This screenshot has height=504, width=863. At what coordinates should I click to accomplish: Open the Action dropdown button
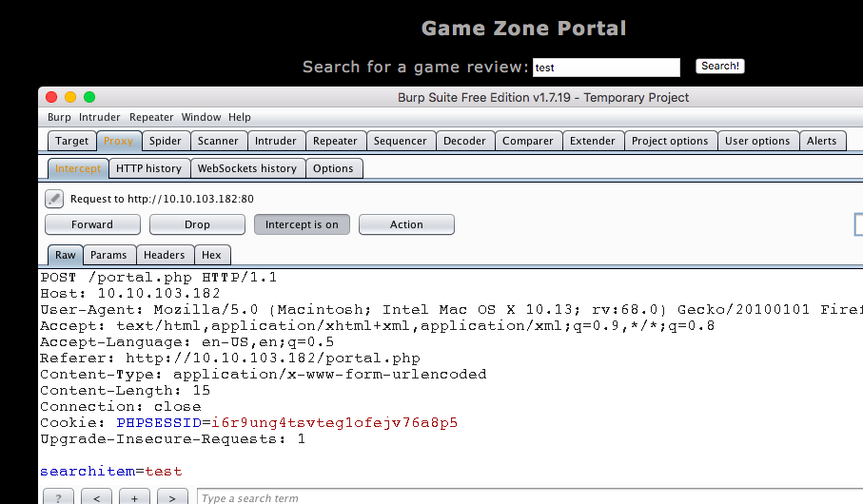tap(406, 224)
